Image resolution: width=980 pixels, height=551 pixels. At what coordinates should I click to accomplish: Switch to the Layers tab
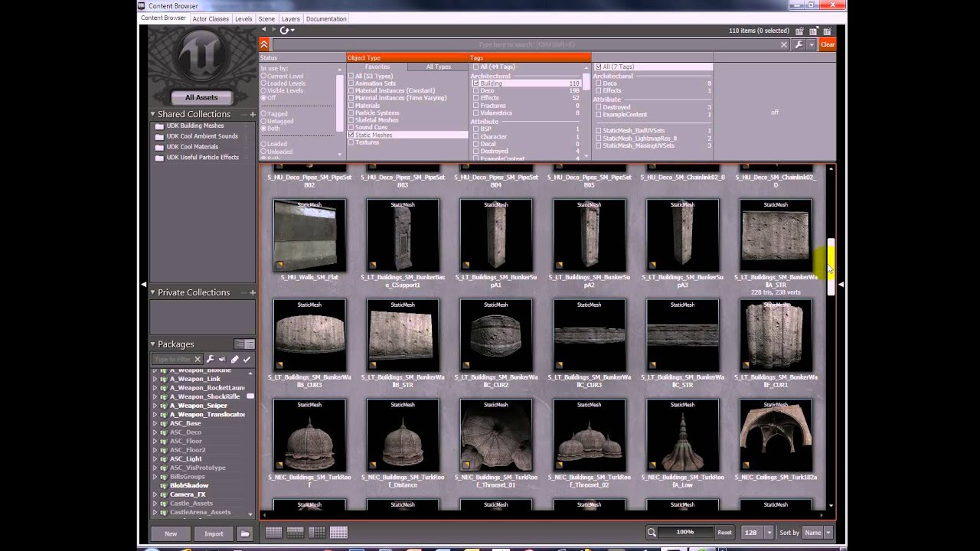click(x=290, y=18)
